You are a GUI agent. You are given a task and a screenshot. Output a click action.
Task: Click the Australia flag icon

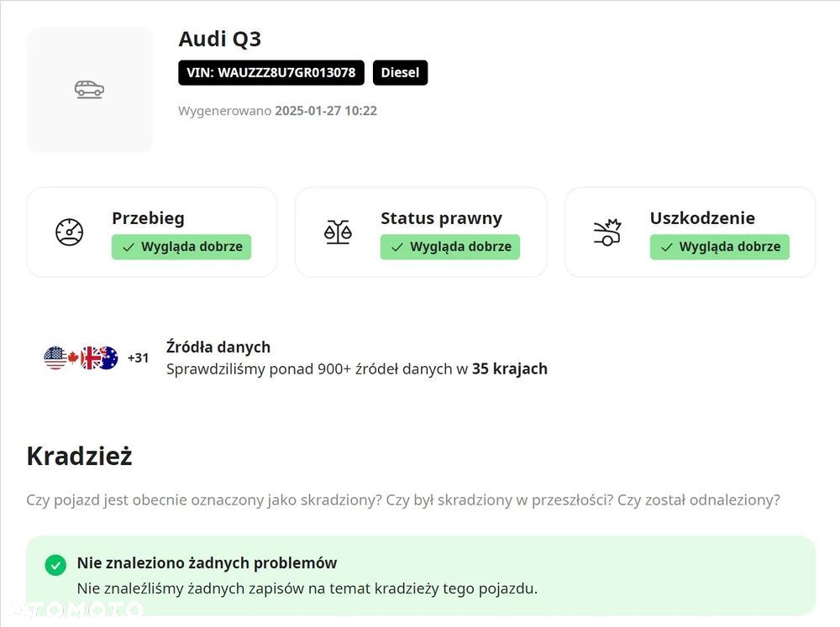pos(108,358)
